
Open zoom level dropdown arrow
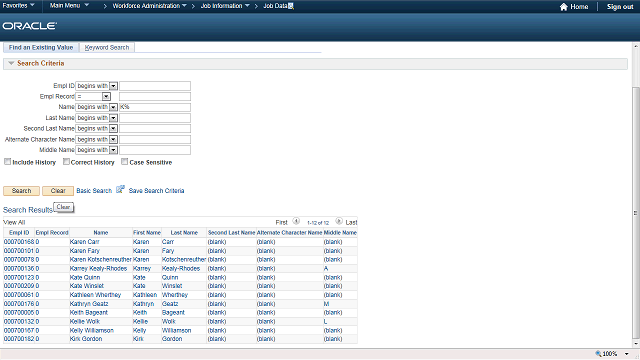[x=626, y=354]
